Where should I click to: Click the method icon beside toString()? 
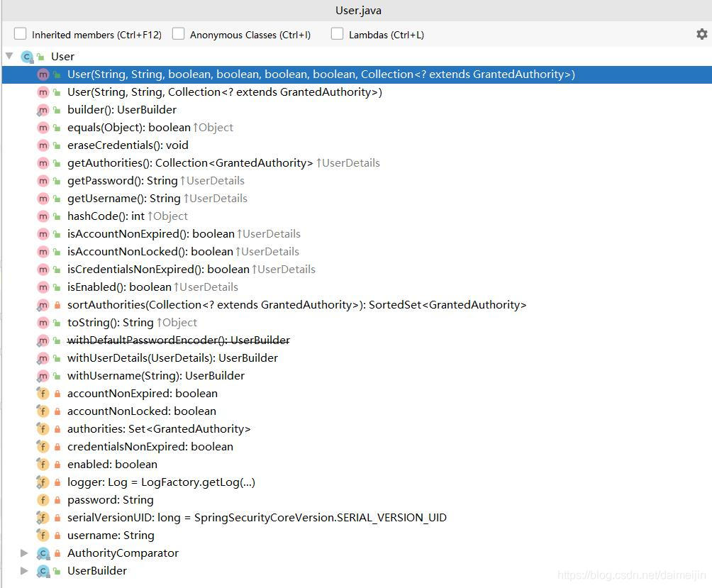pyautogui.click(x=43, y=323)
